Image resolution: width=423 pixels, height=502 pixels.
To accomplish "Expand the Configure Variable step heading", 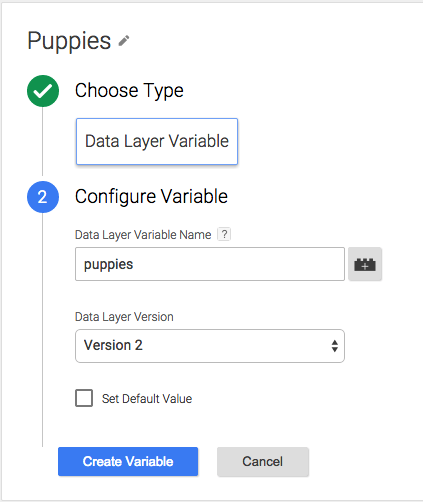I will pyautogui.click(x=151, y=196).
